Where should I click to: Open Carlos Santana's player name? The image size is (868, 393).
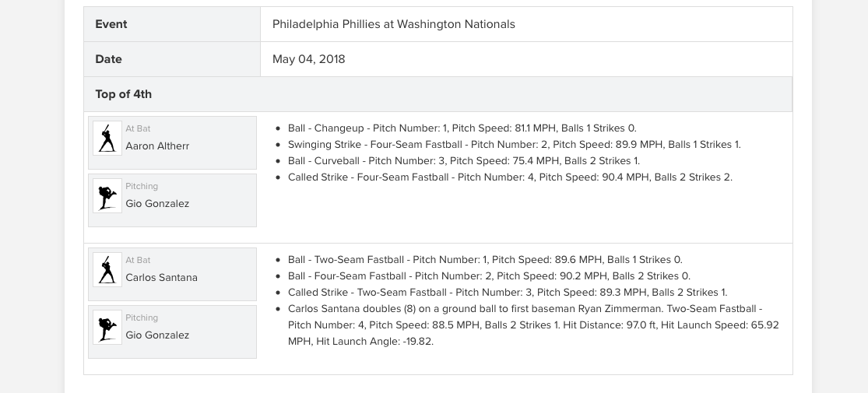pyautogui.click(x=161, y=277)
